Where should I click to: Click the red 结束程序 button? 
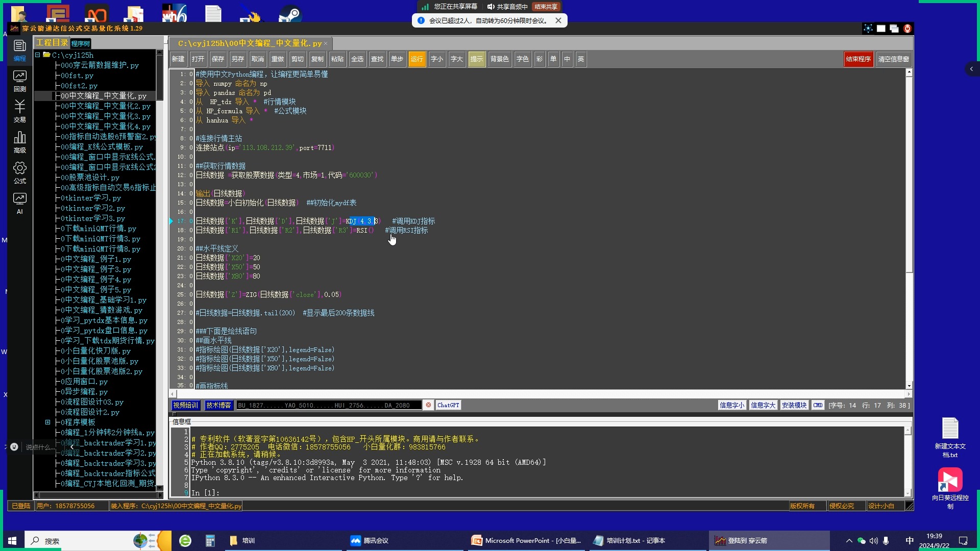[x=858, y=59]
